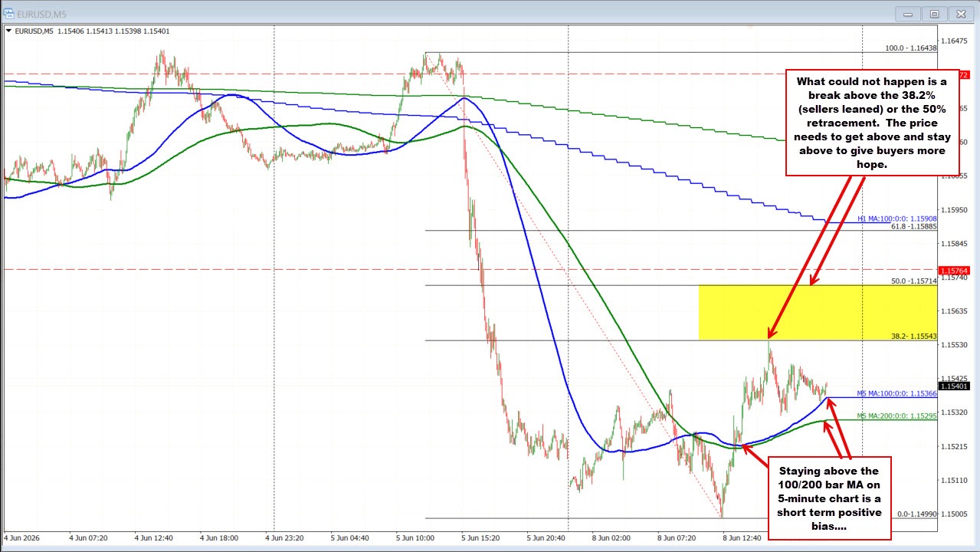This screenshot has height=552, width=980.
Task: Expand the one-click trading panel arrow
Action: click(x=9, y=31)
